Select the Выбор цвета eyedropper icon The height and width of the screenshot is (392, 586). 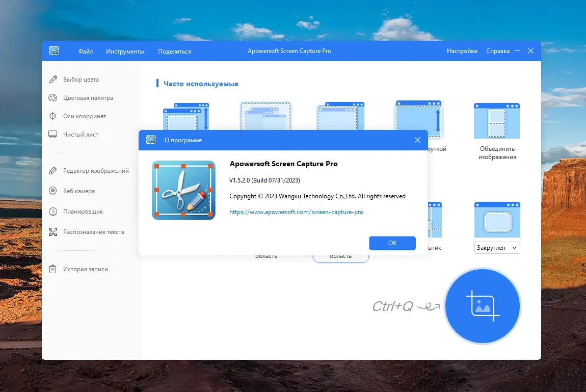pos(52,79)
